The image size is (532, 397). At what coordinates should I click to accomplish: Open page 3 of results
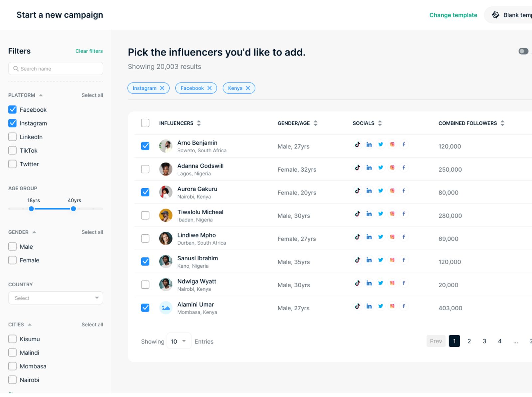tap(484, 341)
